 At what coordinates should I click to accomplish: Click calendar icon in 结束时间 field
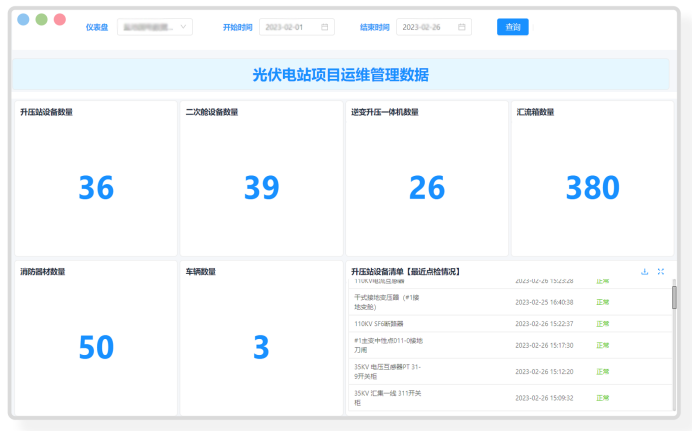(x=462, y=27)
